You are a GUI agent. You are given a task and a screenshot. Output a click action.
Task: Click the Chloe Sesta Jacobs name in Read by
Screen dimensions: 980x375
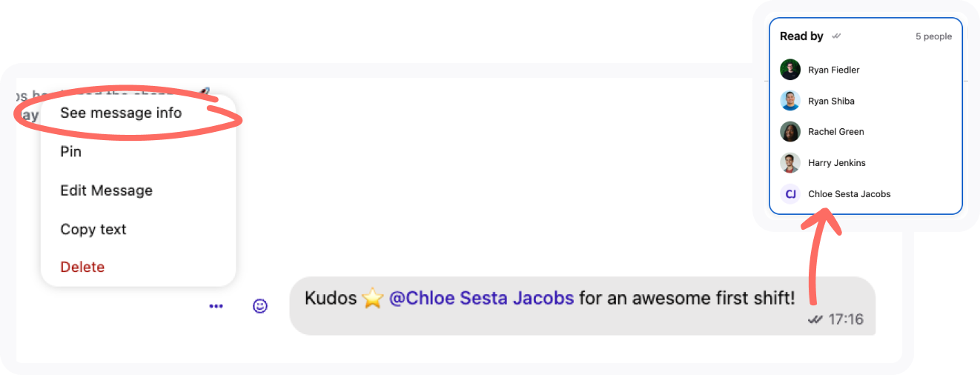[x=849, y=194]
